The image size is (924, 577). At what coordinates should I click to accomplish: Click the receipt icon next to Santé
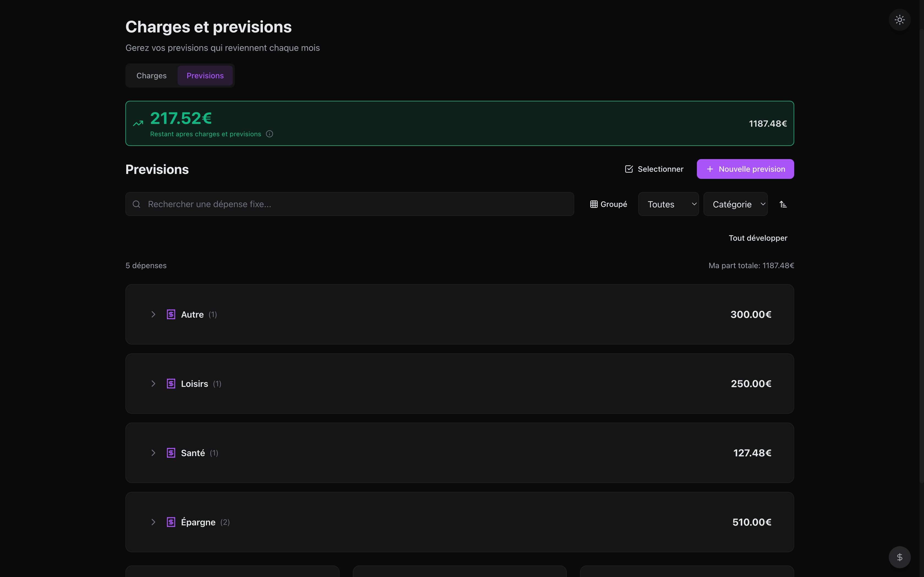click(x=171, y=453)
